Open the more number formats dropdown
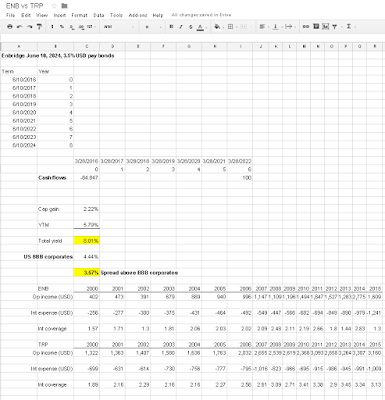The image size is (385, 400). point(91,27)
